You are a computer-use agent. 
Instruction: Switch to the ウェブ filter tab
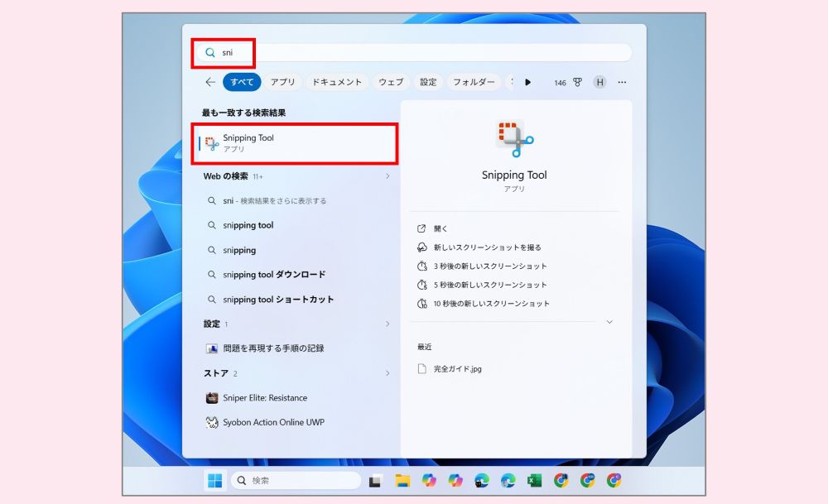pyautogui.click(x=391, y=82)
